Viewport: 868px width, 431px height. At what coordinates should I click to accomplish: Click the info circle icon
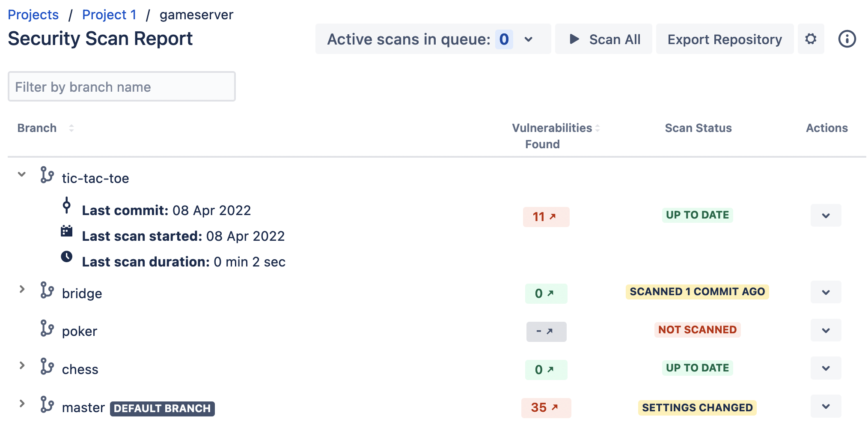(x=847, y=39)
